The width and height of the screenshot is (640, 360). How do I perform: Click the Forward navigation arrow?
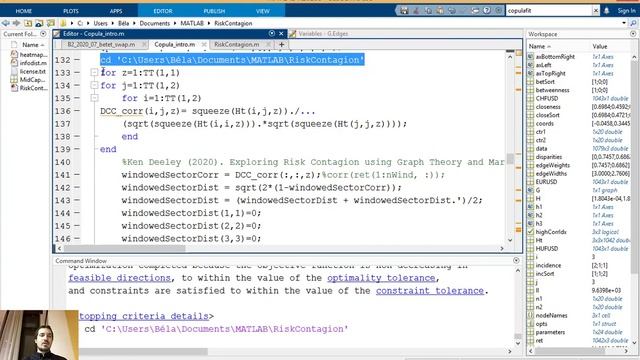coord(16,23)
